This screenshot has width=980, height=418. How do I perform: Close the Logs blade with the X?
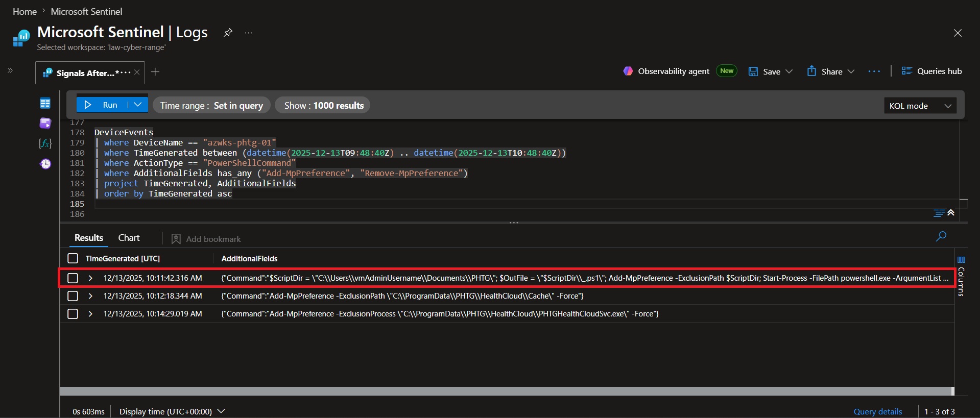(958, 33)
